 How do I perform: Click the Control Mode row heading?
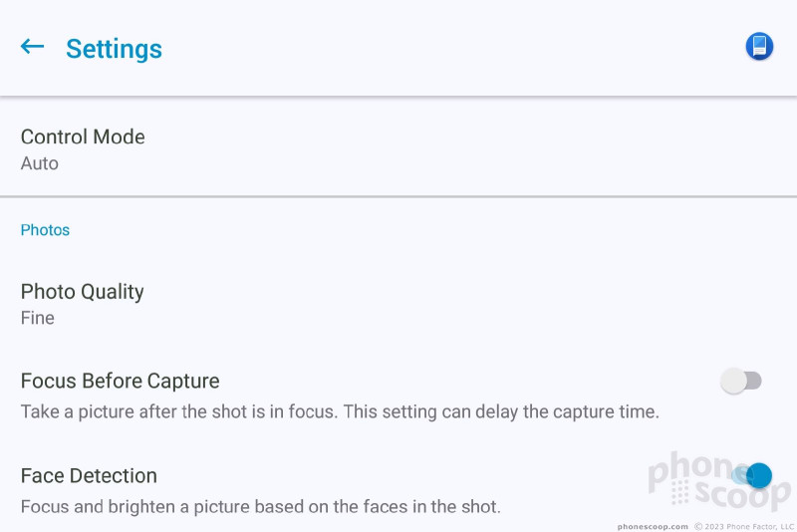[x=83, y=136]
